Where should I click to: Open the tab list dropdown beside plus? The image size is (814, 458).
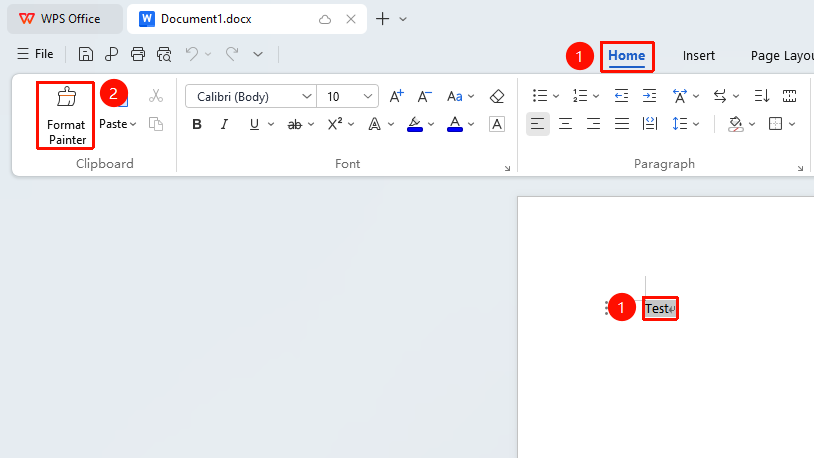click(403, 19)
